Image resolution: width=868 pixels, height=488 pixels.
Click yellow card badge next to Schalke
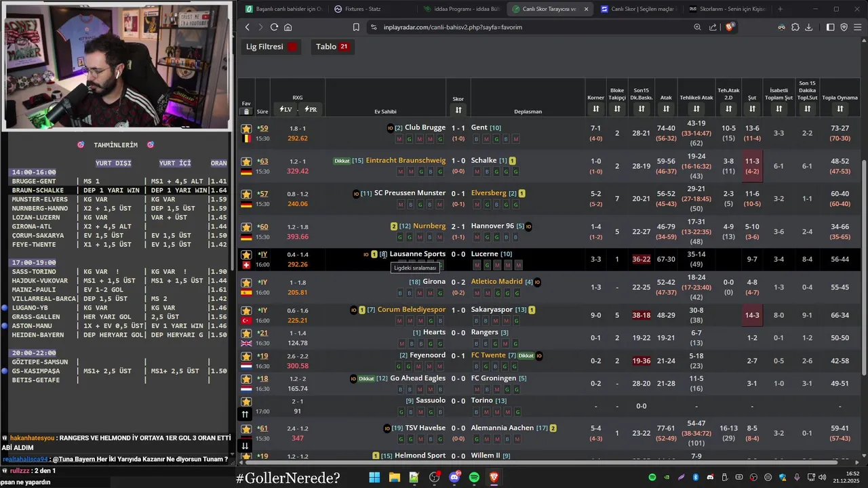pos(512,161)
